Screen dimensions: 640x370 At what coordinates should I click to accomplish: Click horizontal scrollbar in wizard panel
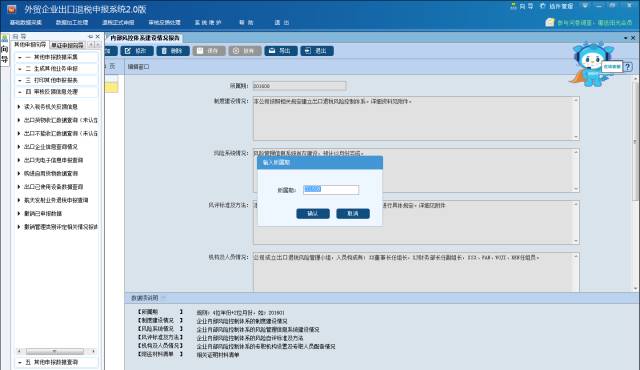[x=55, y=351]
